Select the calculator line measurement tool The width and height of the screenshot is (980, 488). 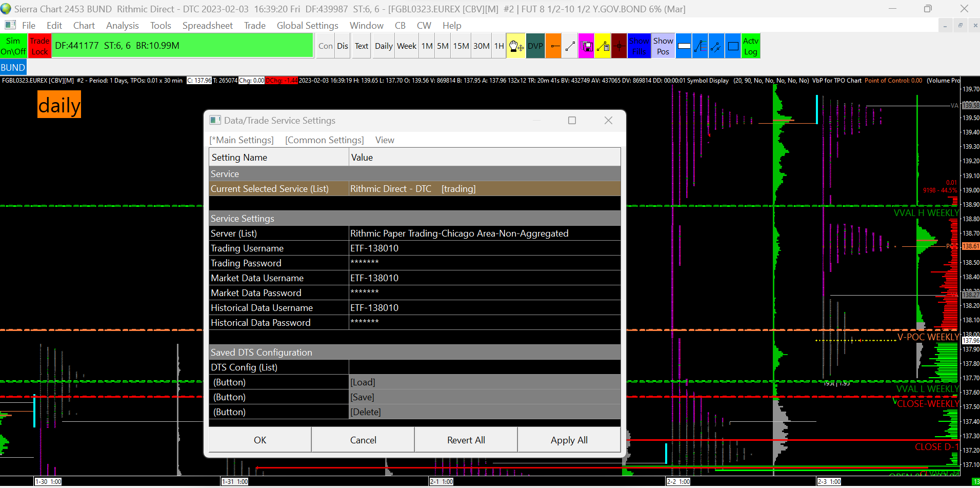[x=603, y=46]
